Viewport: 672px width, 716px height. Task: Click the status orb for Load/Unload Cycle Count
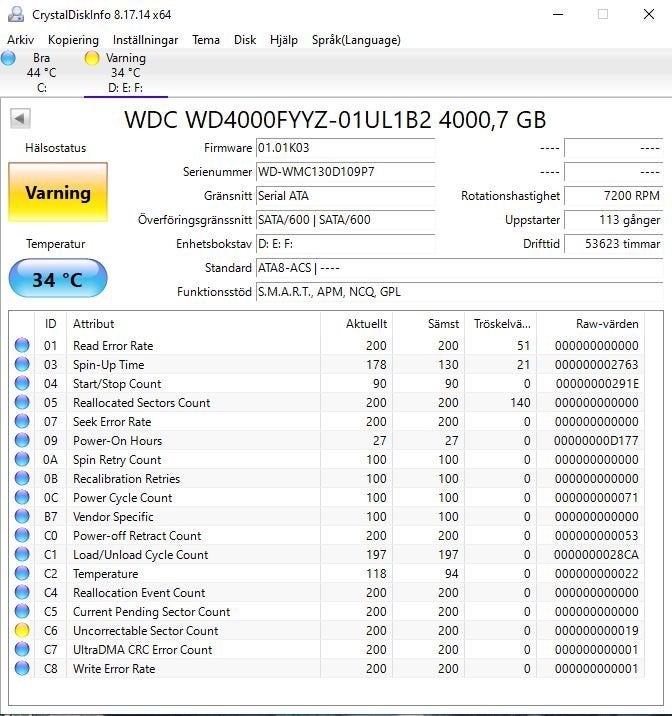tap(22, 554)
